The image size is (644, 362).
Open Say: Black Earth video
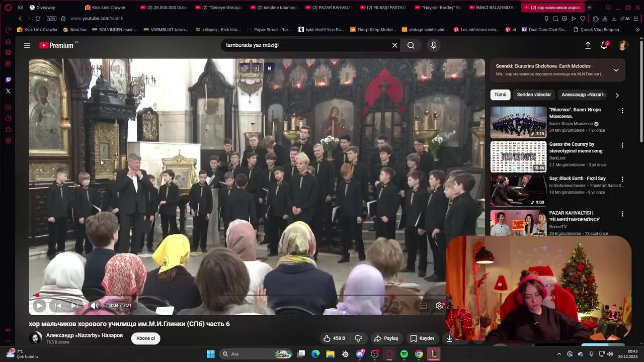[518, 191]
